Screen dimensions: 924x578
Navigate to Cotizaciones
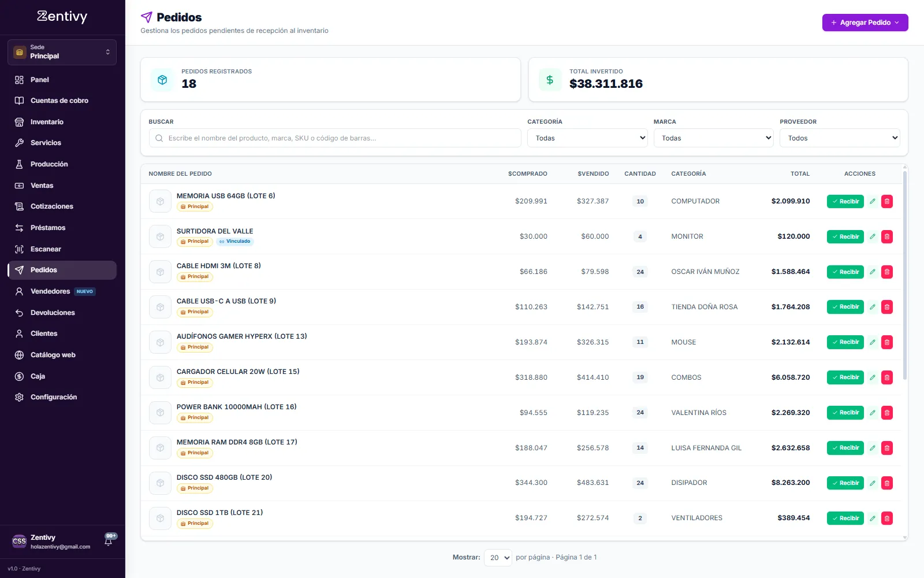tap(62, 206)
